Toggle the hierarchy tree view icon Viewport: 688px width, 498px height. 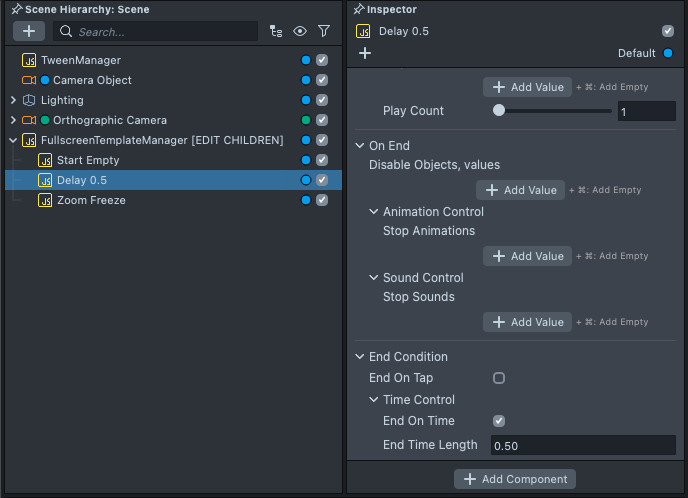click(277, 31)
